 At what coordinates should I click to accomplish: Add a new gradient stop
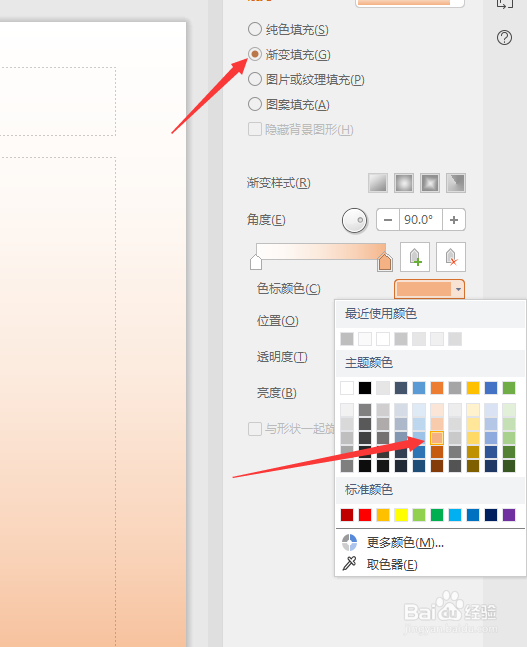[x=415, y=257]
